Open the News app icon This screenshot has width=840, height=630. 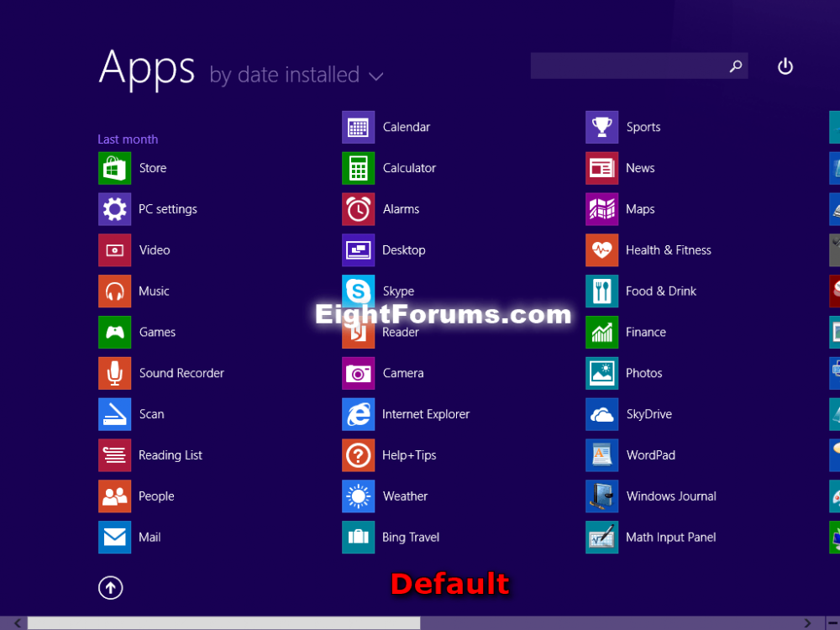point(602,168)
